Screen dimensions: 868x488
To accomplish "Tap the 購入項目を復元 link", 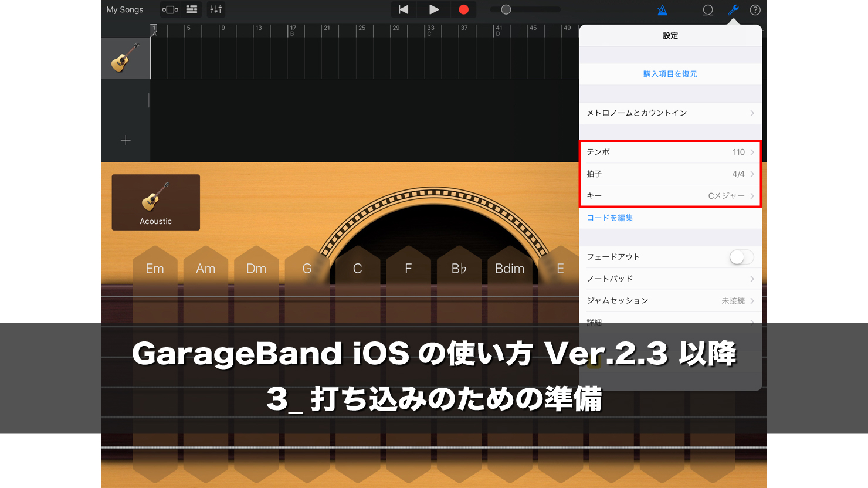I will point(670,74).
